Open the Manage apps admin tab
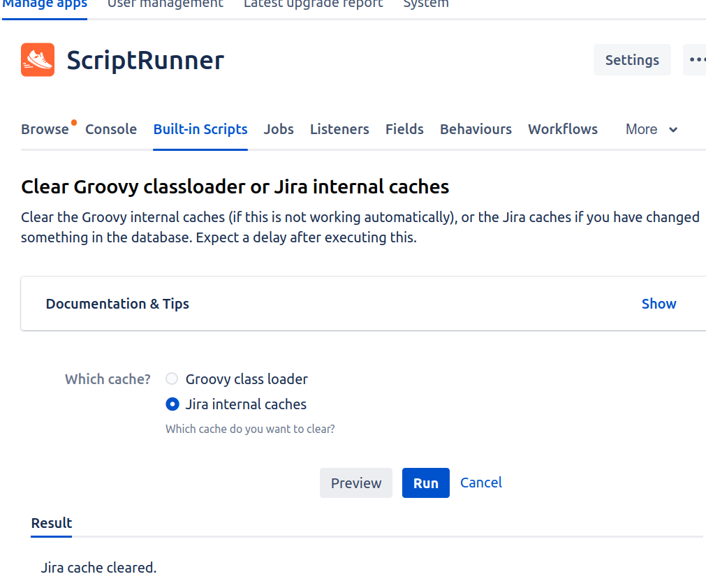The image size is (706, 588). tap(45, 4)
